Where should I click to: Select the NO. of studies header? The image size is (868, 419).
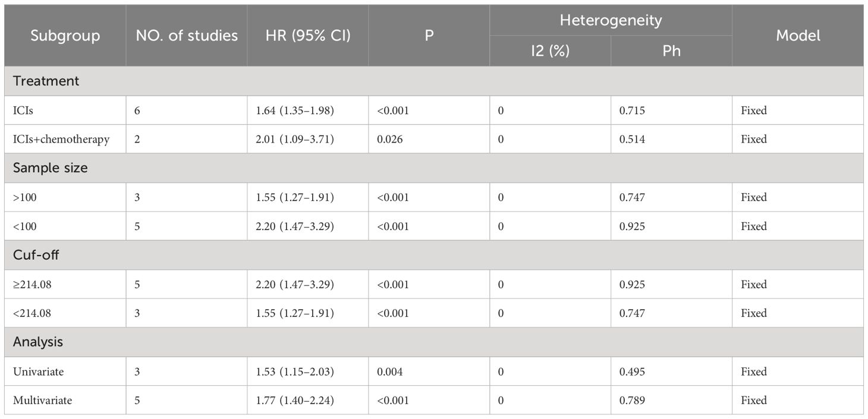[187, 35]
